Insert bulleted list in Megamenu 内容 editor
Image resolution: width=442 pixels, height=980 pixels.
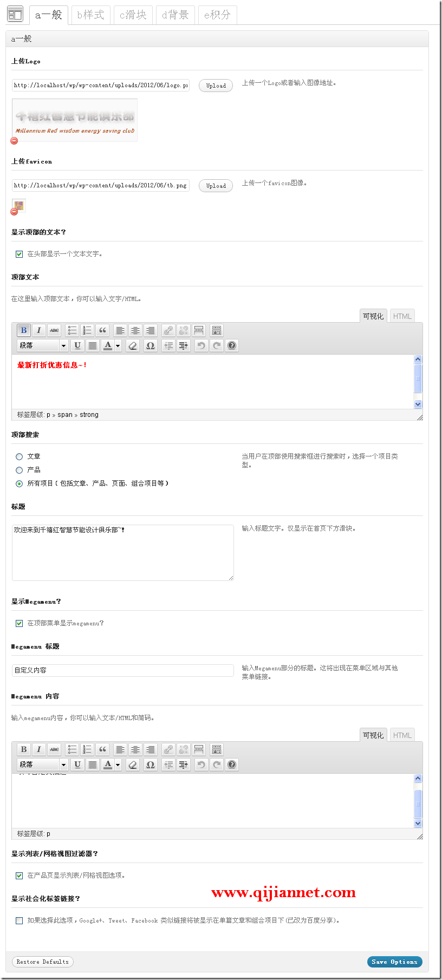tap(72, 749)
